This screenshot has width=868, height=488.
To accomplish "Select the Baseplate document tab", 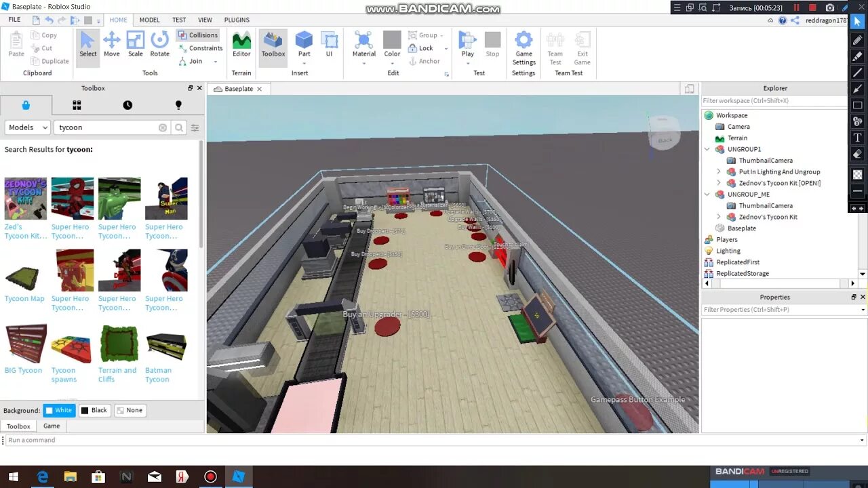I will coord(238,89).
